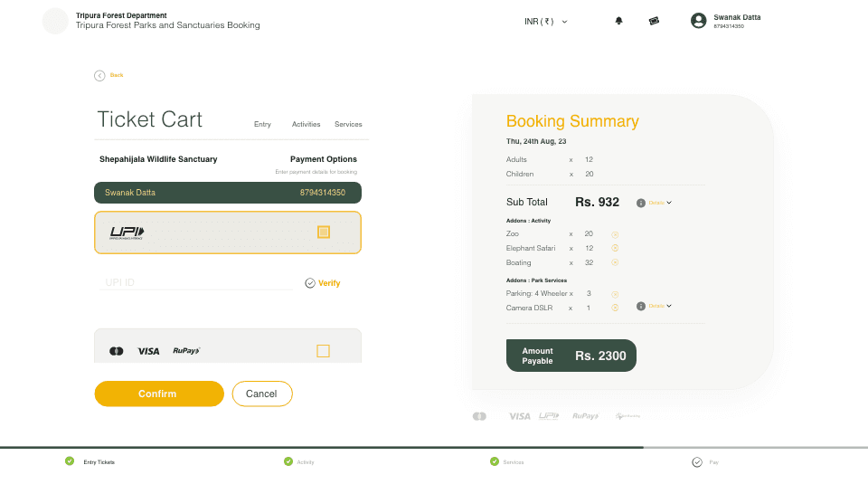This screenshot has height=484, width=868.
Task: Open the INR currency dropdown
Action: pyautogui.click(x=546, y=22)
